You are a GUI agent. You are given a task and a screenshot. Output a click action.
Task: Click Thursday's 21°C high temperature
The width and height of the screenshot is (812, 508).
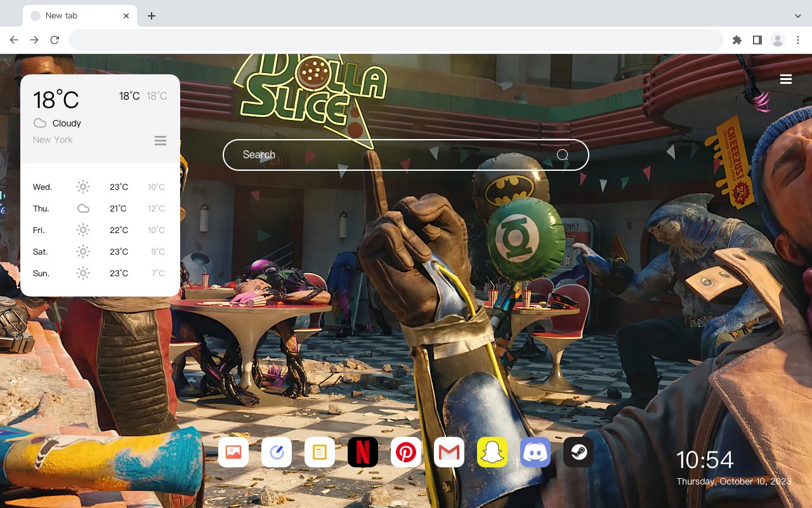tap(118, 208)
